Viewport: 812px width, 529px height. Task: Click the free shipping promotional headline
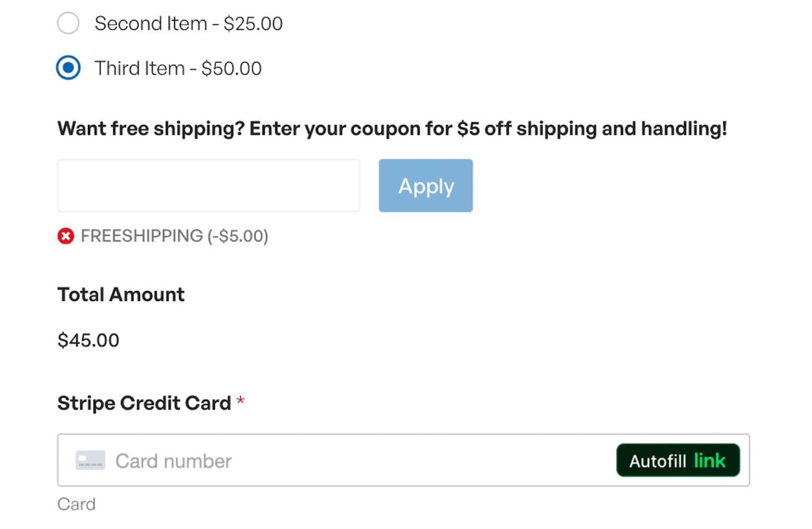click(392, 128)
